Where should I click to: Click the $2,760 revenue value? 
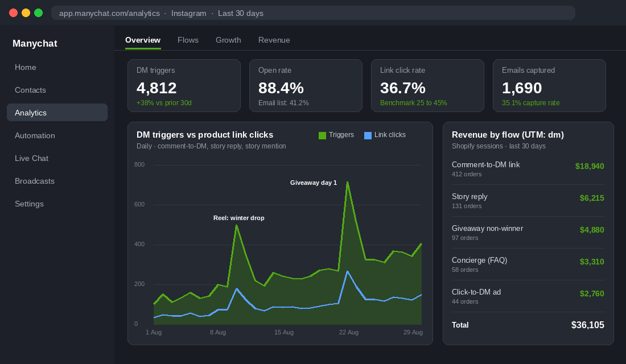[592, 294]
